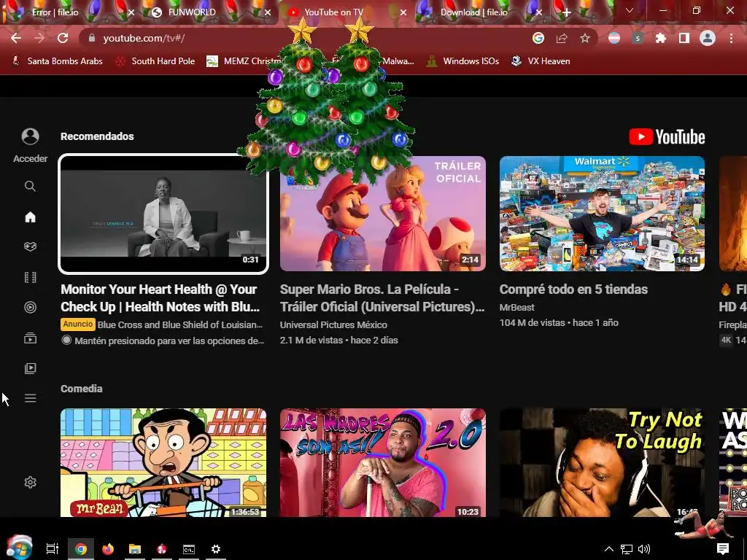Open the Extensions puzzle icon
The height and width of the screenshot is (560, 747).
pos(661,38)
